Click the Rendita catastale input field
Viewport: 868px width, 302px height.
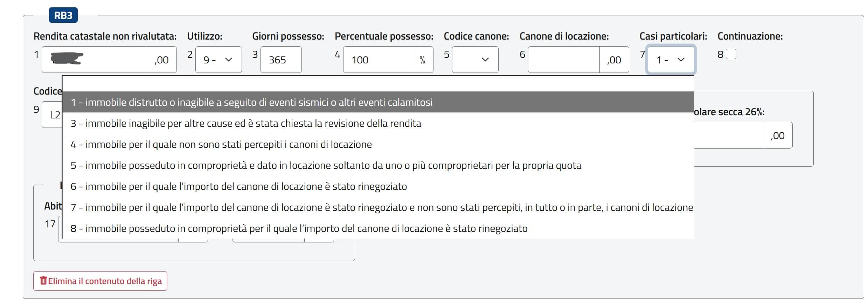tap(95, 60)
